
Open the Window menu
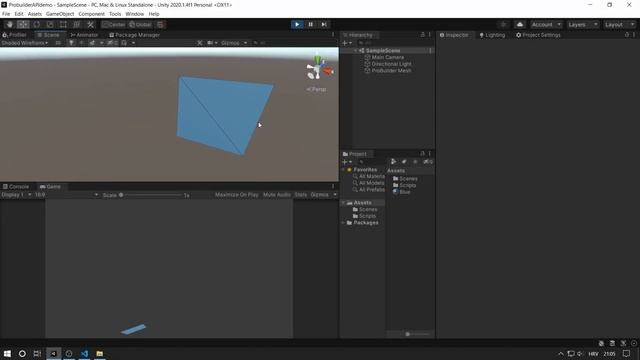coord(135,14)
